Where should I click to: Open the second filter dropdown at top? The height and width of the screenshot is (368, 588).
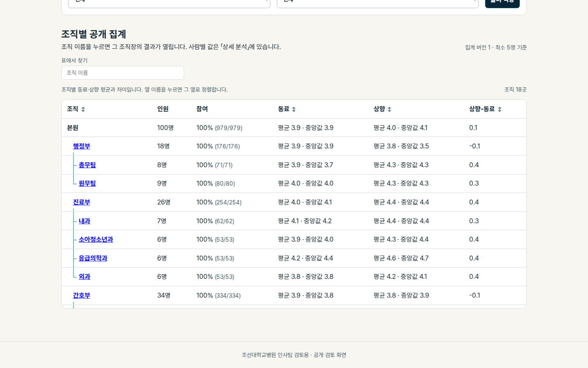click(x=378, y=2)
